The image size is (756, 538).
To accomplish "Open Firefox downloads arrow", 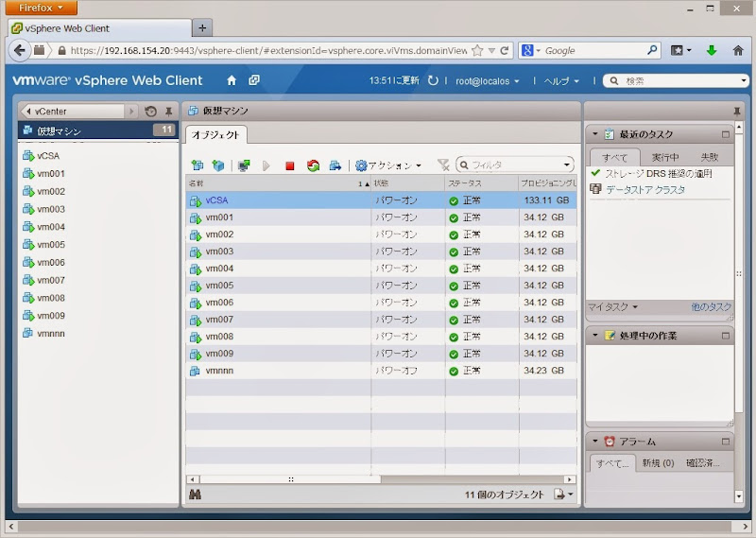I will [x=712, y=50].
